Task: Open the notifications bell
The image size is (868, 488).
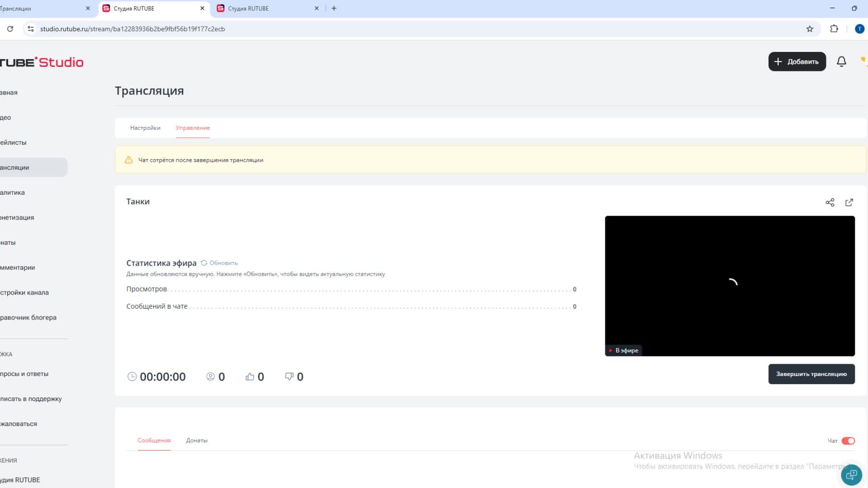Action: pos(841,61)
